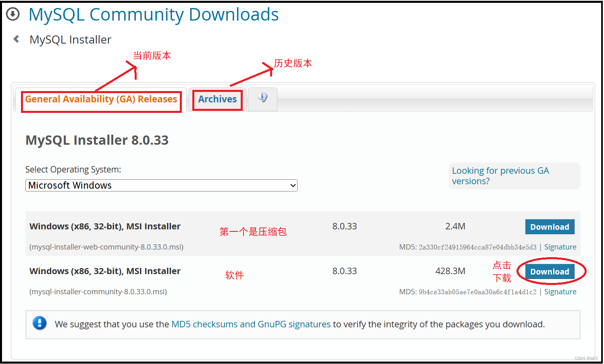This screenshot has height=364, width=604.
Task: Switch to the Archives tab
Action: pyautogui.click(x=217, y=99)
